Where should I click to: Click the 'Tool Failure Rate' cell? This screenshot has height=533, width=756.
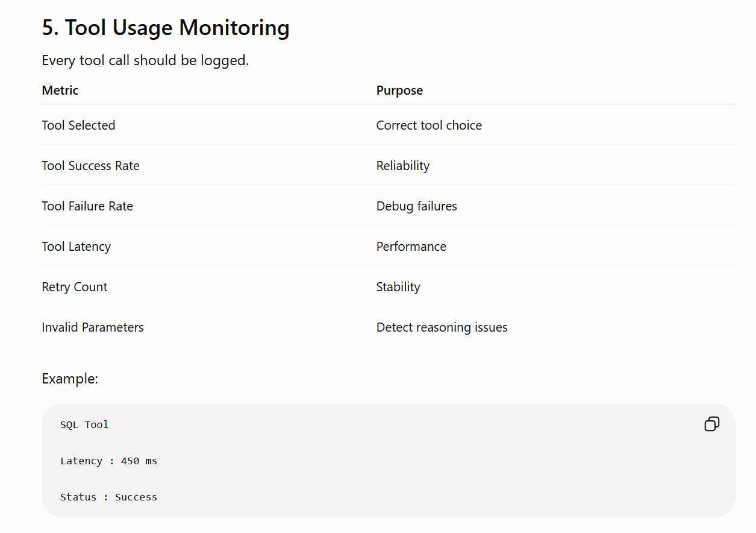pyautogui.click(x=87, y=206)
